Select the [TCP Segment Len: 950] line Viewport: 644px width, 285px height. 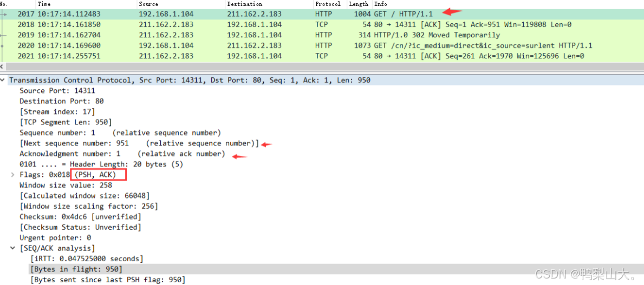click(66, 122)
